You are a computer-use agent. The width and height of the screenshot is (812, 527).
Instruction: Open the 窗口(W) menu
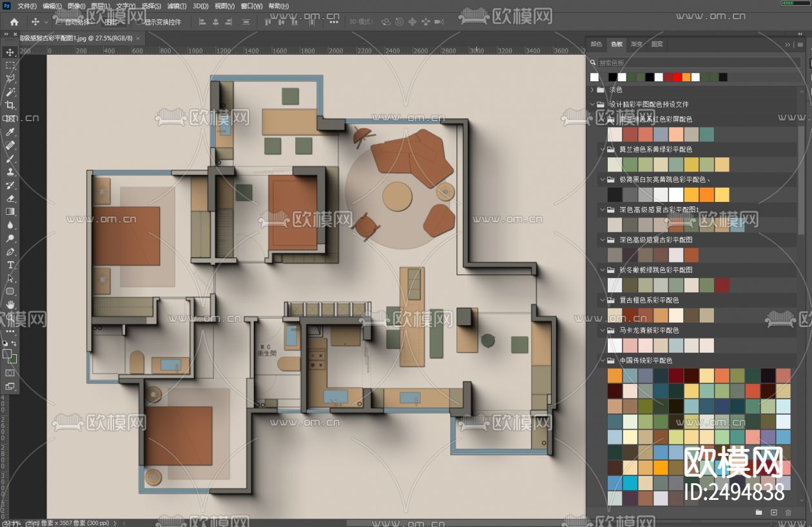251,6
